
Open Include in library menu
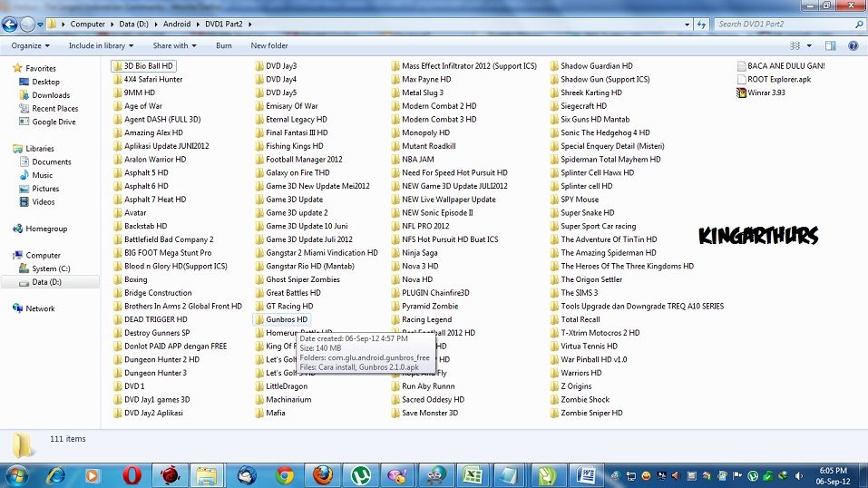coord(101,46)
